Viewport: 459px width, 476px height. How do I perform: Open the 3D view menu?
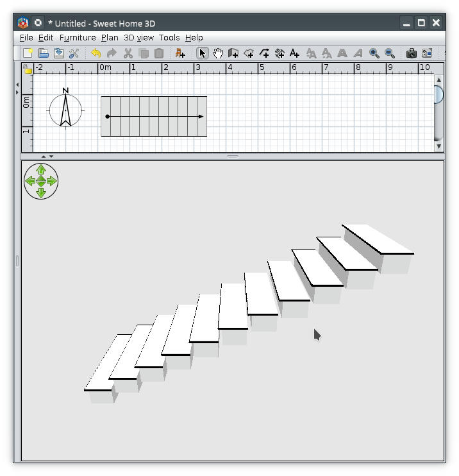(x=139, y=38)
